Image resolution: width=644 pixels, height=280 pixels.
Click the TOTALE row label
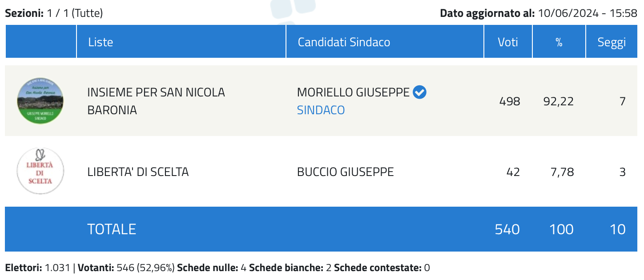coord(112,229)
